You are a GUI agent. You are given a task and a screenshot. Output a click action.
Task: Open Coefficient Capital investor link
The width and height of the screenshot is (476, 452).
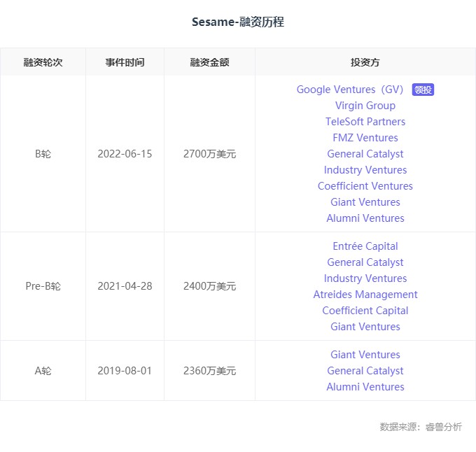(365, 311)
